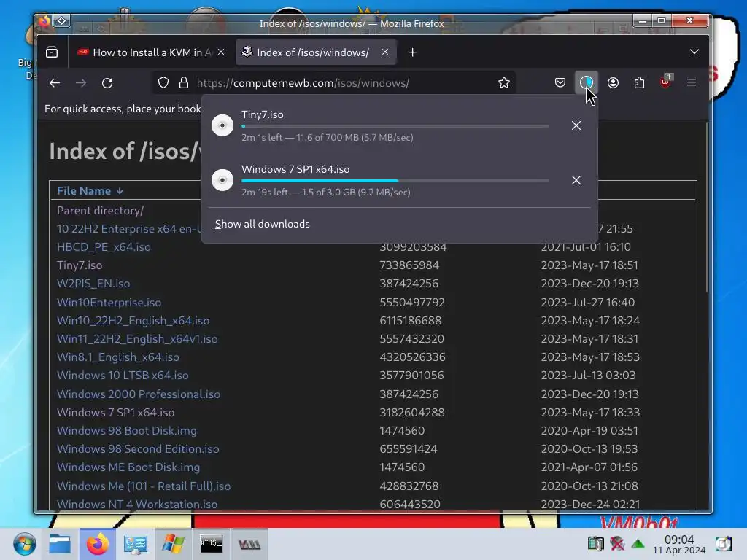The width and height of the screenshot is (747, 560).
Task: Open new tab with plus button
Action: pyautogui.click(x=413, y=52)
